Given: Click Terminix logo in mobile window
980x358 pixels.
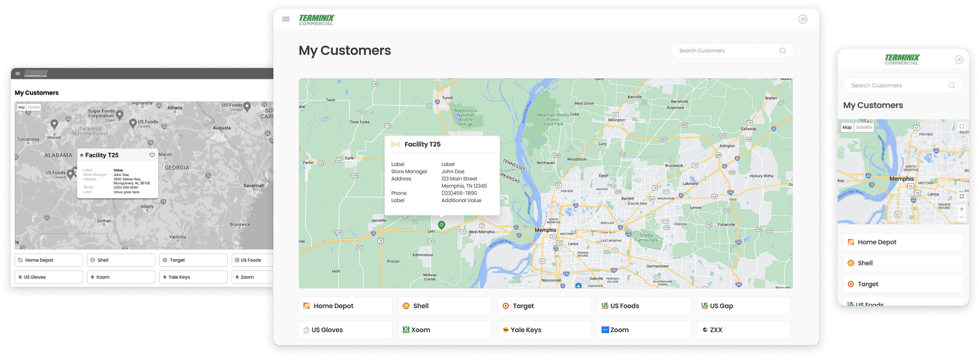Looking at the screenshot, I should point(902,59).
